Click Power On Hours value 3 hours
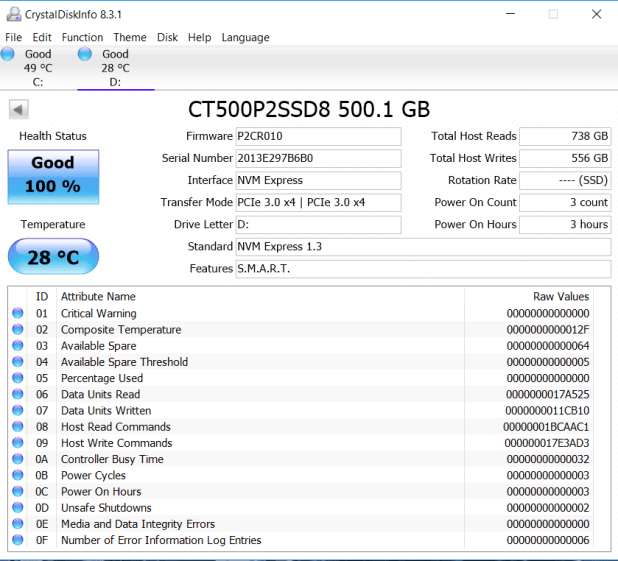This screenshot has height=561, width=618. coord(565,224)
